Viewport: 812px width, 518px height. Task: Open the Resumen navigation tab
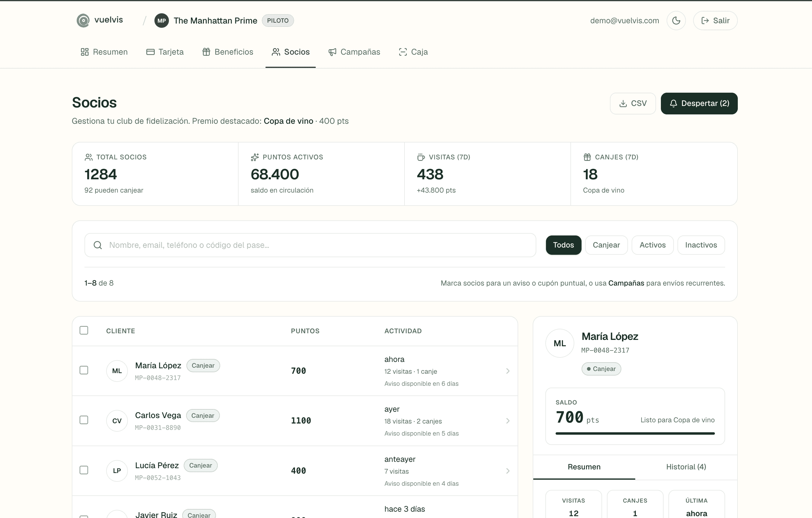(104, 52)
